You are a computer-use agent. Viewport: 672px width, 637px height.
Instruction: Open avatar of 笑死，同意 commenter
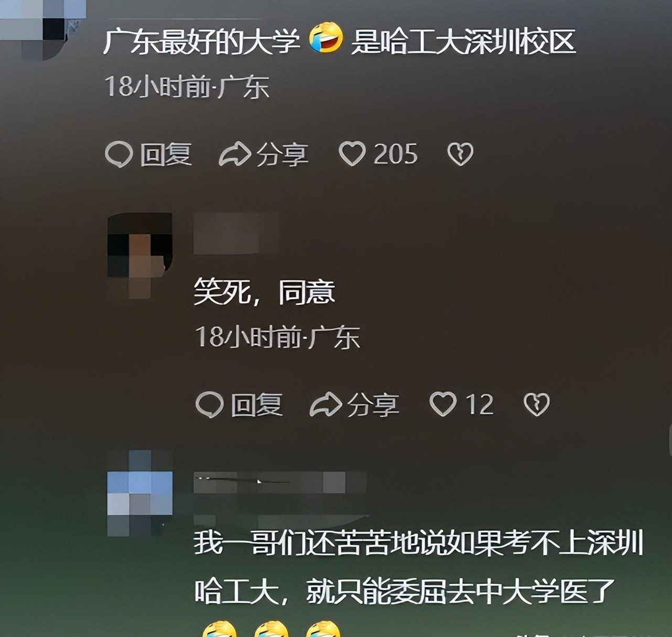click(140, 256)
